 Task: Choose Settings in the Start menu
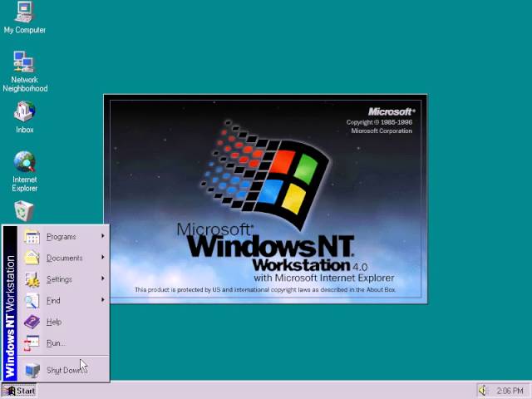point(63,279)
